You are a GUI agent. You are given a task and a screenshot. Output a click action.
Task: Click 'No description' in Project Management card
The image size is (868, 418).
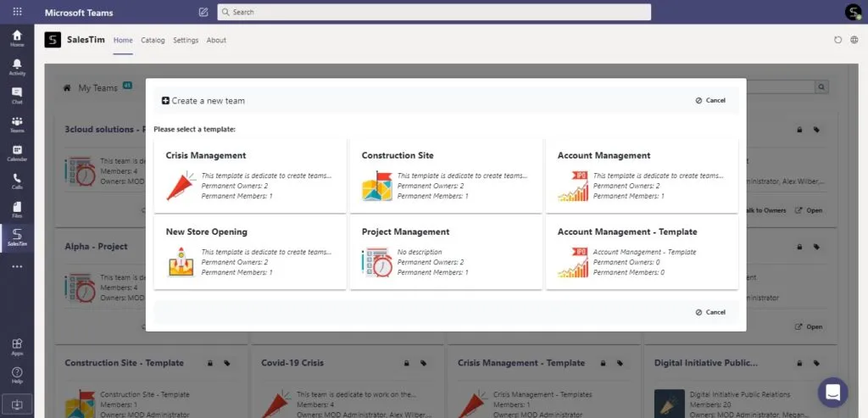(x=420, y=252)
